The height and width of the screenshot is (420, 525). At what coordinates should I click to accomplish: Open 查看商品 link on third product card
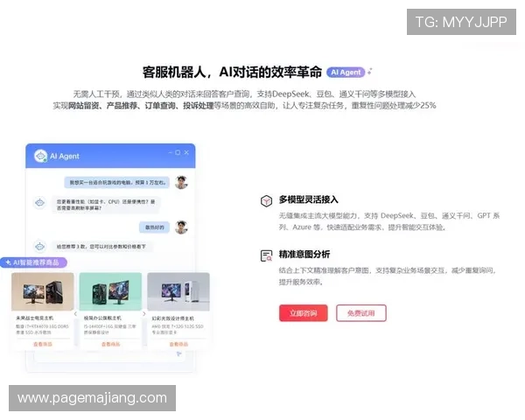[178, 344]
